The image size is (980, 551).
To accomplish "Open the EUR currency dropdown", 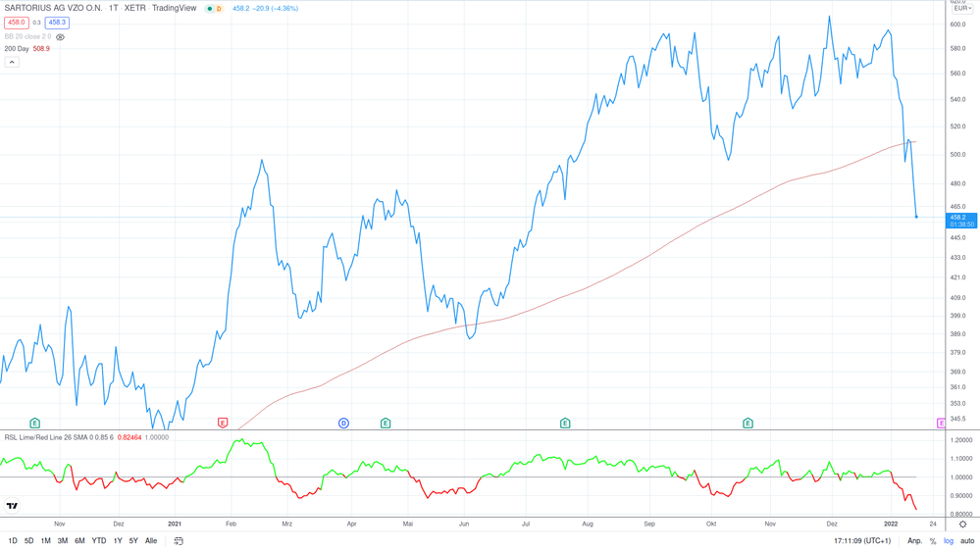I will coord(962,8).
